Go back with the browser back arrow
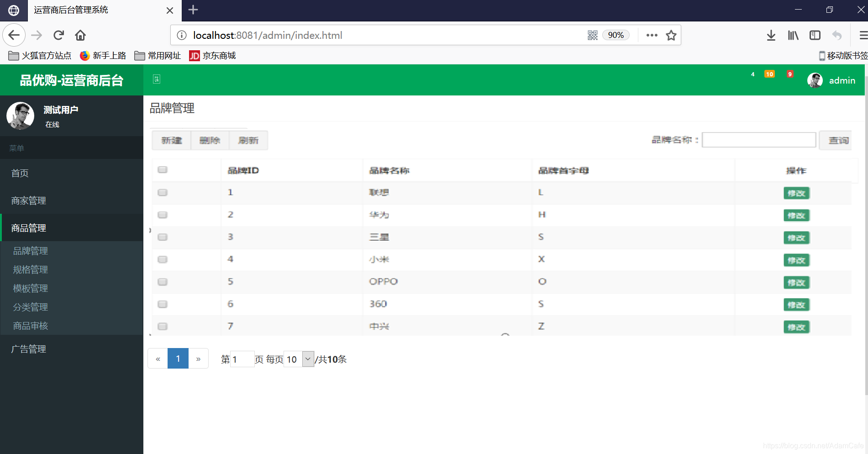The width and height of the screenshot is (868, 454). pos(14,35)
